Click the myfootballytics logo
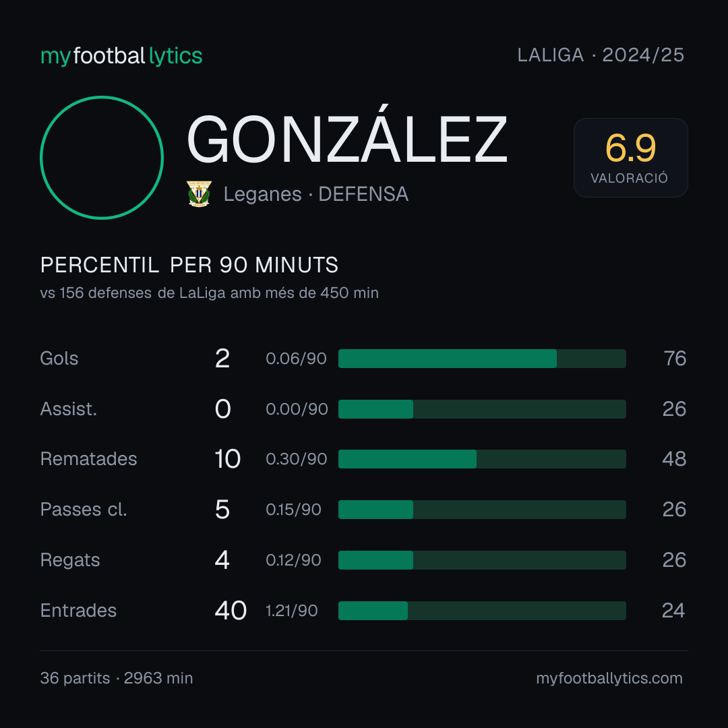This screenshot has height=728, width=728. click(121, 56)
